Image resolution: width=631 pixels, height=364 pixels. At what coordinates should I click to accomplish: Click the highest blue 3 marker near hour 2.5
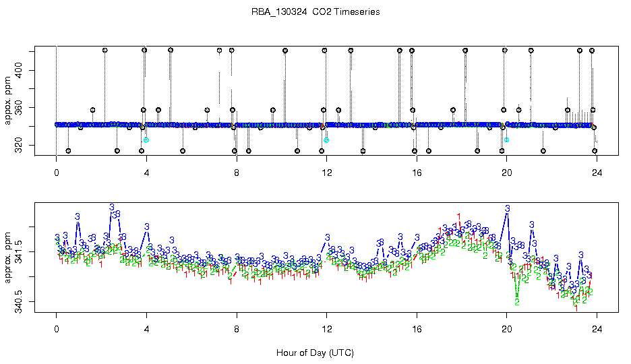[111, 208]
